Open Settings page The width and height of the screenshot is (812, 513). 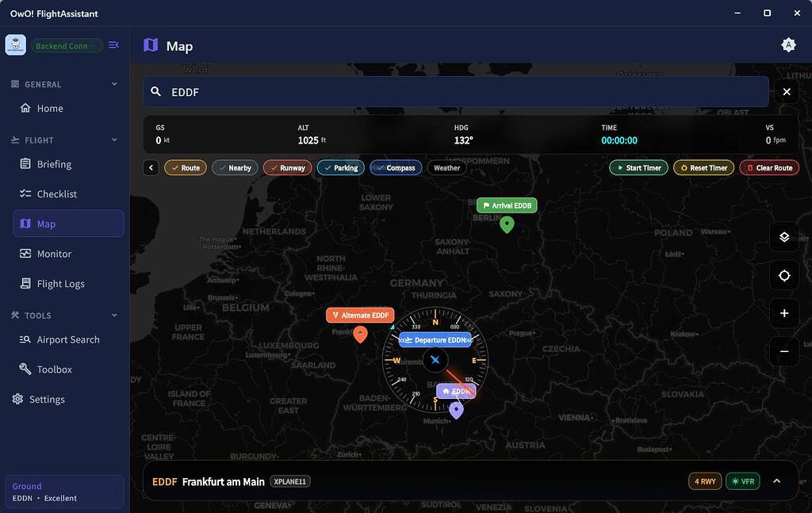[65, 399]
